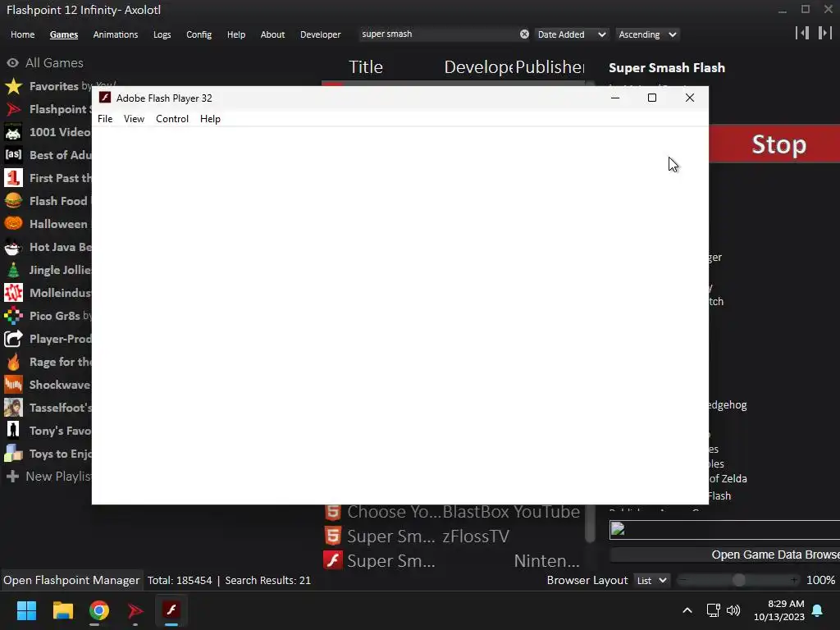The image size is (840, 630).
Task: Open the About tab
Action: [x=272, y=34]
